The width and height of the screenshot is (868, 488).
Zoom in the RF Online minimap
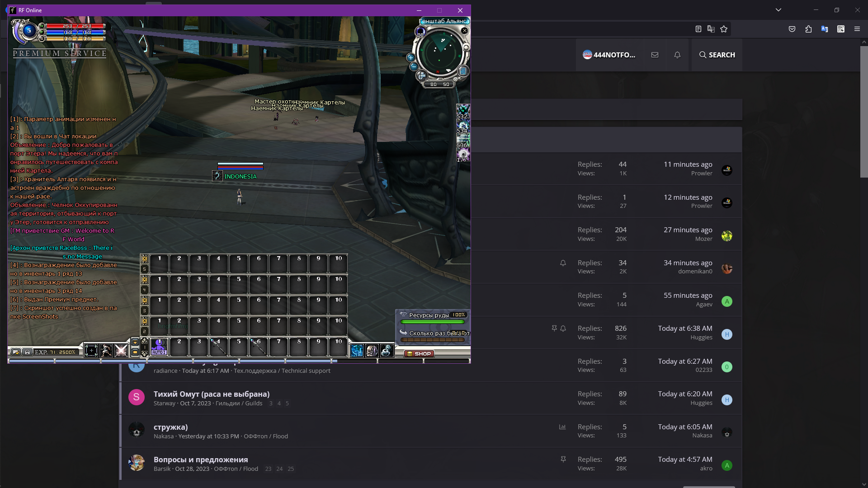pyautogui.click(x=410, y=57)
